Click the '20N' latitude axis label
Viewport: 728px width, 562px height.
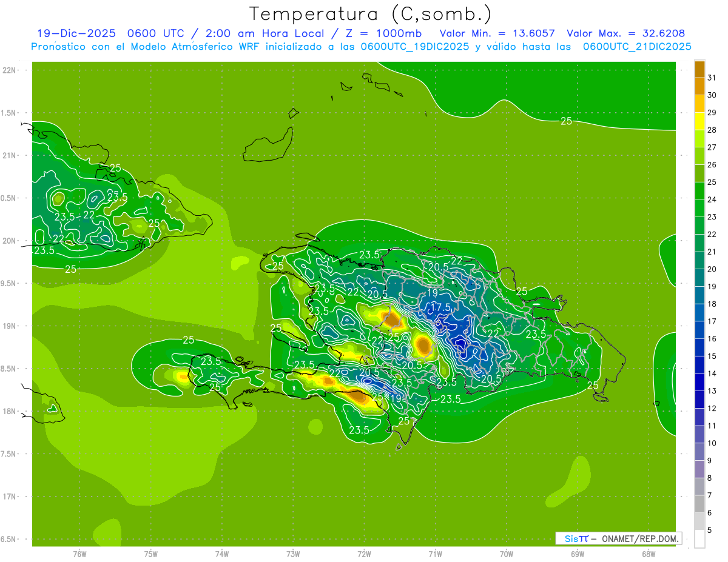(x=9, y=241)
